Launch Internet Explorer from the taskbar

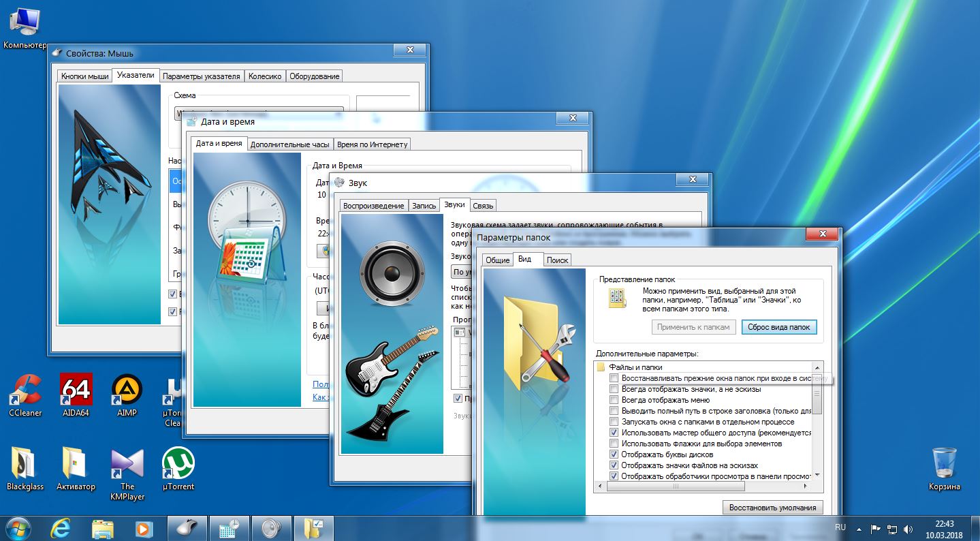pos(61,528)
